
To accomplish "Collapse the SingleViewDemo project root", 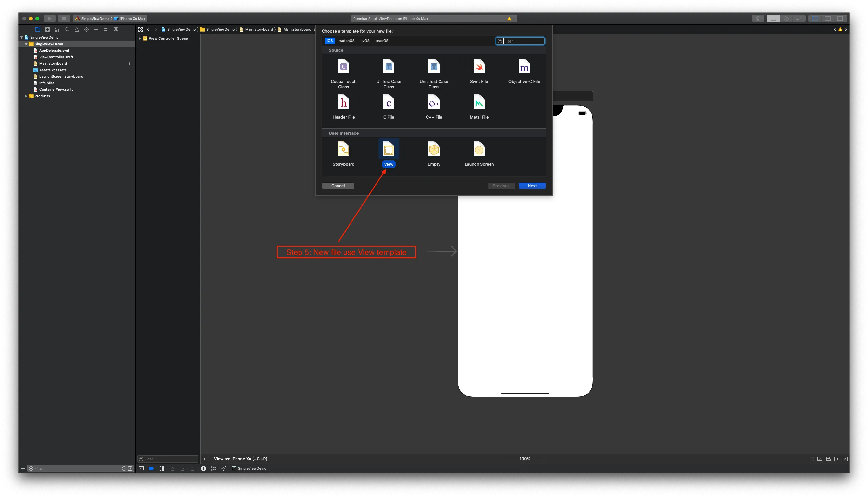I will point(21,38).
